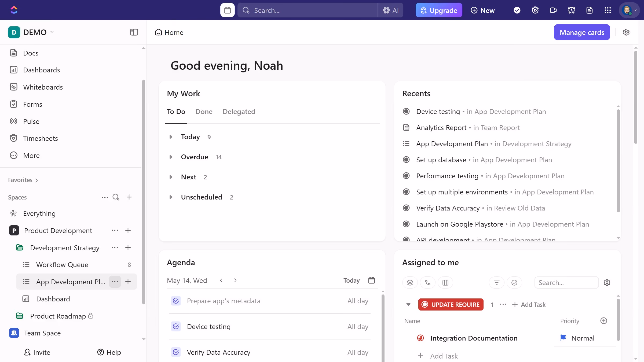644x362 pixels.
Task: Open the group-by layers icon in Assigned to me
Action: (410, 282)
